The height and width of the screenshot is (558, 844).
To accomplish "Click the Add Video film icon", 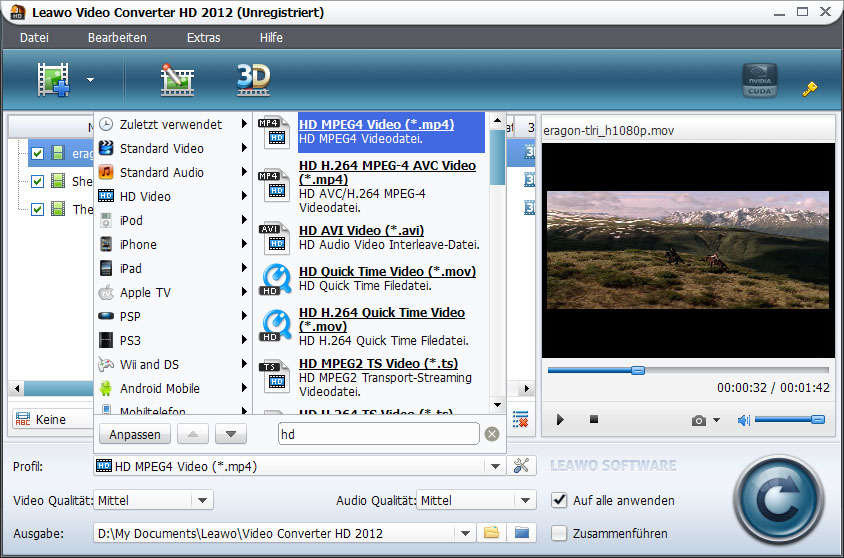I will click(54, 80).
